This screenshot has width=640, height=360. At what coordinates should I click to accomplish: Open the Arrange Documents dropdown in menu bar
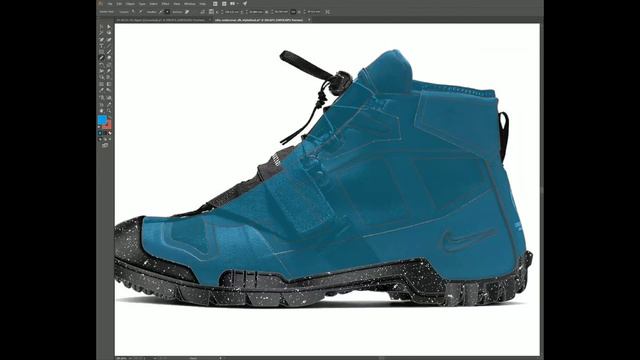click(234, 4)
